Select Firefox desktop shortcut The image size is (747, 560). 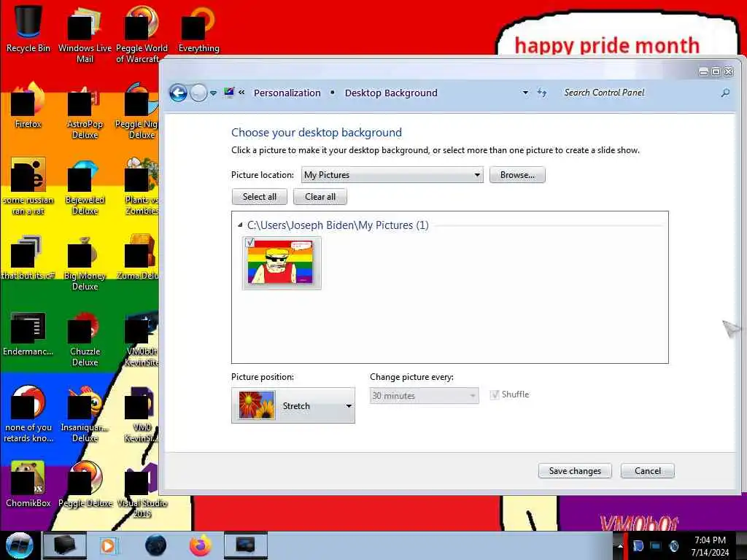coord(28,105)
